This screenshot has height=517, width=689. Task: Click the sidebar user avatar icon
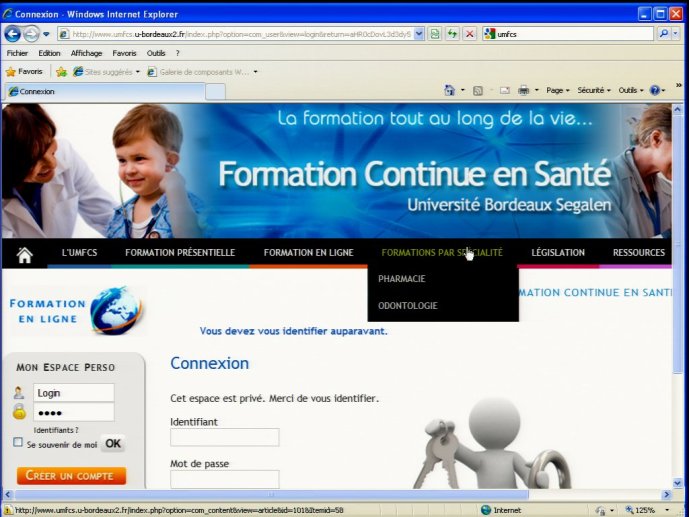[18, 393]
